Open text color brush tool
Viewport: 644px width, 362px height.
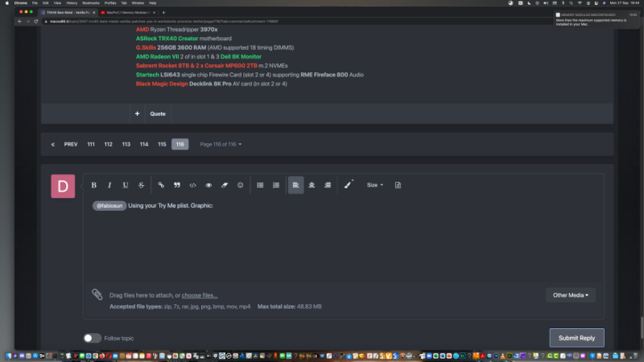pos(349,185)
